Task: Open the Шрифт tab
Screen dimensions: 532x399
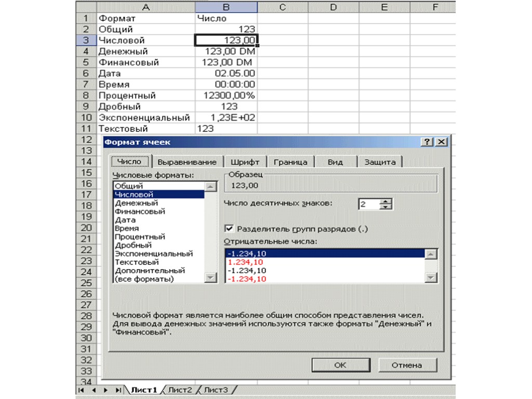Action: [245, 162]
